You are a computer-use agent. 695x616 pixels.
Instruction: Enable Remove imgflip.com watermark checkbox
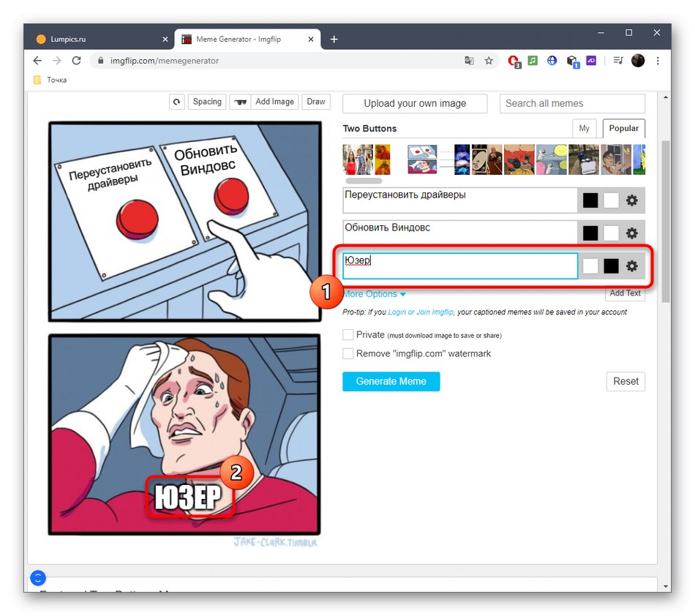pyautogui.click(x=348, y=353)
